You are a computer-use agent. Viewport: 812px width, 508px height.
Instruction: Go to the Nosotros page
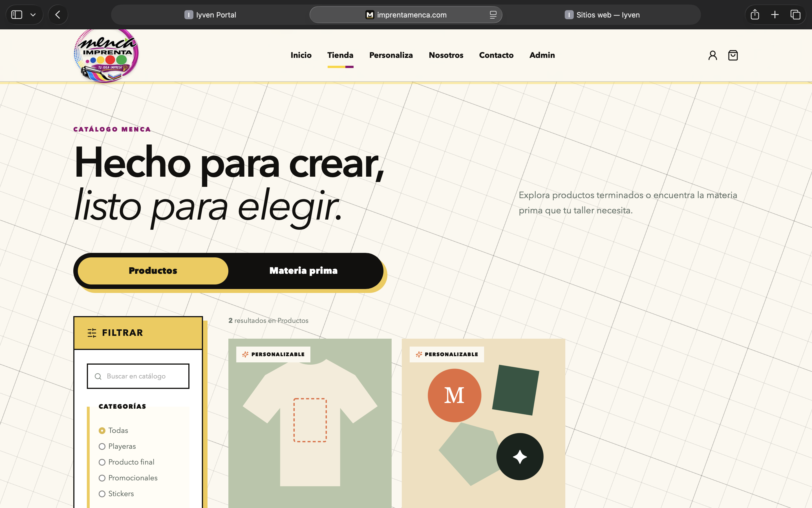446,55
